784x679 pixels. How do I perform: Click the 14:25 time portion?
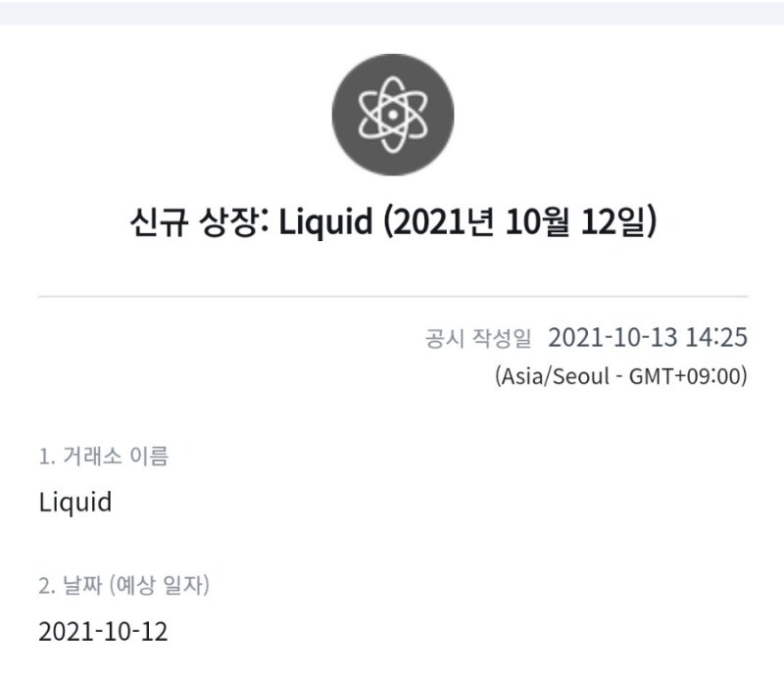click(716, 337)
